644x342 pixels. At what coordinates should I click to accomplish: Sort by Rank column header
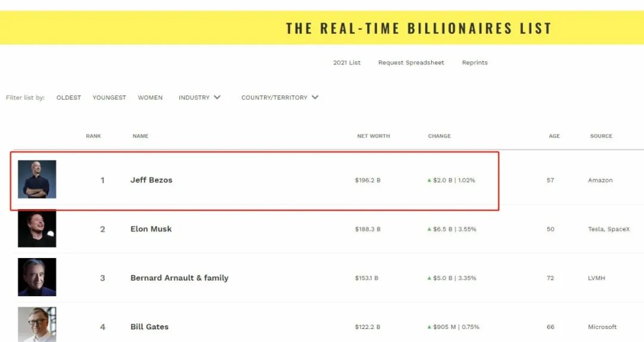click(94, 136)
